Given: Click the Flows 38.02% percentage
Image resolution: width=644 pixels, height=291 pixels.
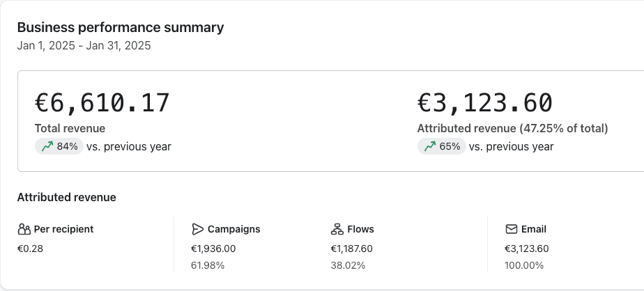Looking at the screenshot, I should (x=348, y=265).
